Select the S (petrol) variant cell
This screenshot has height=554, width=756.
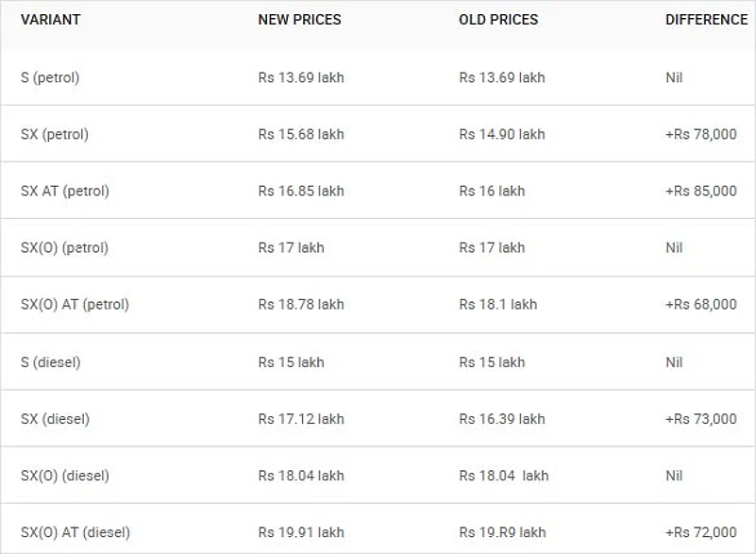[x=50, y=77]
